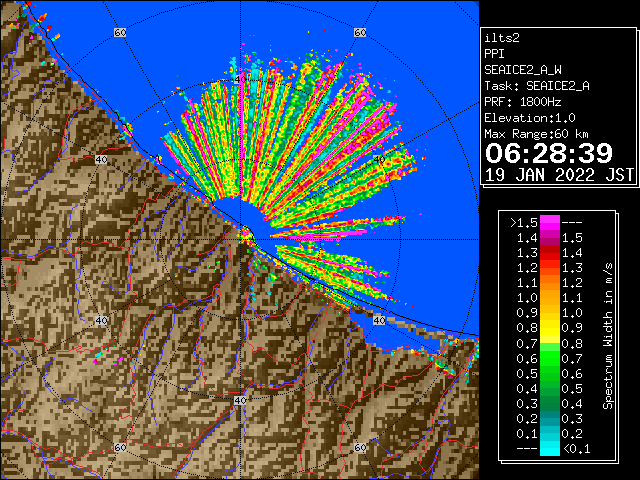This screenshot has height=480, width=640.
Task: Click the date '19 JAN 2022 JST'
Action: point(559,175)
